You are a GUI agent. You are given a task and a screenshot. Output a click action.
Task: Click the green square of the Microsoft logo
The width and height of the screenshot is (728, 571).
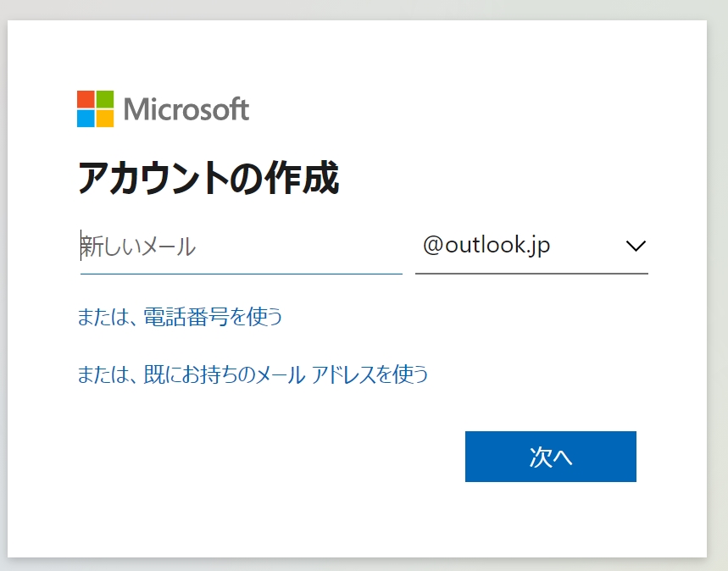pos(105,99)
